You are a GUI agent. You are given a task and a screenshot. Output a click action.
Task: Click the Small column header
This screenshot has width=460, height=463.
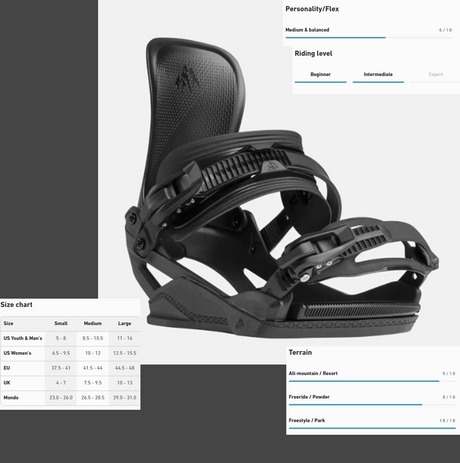click(61, 323)
